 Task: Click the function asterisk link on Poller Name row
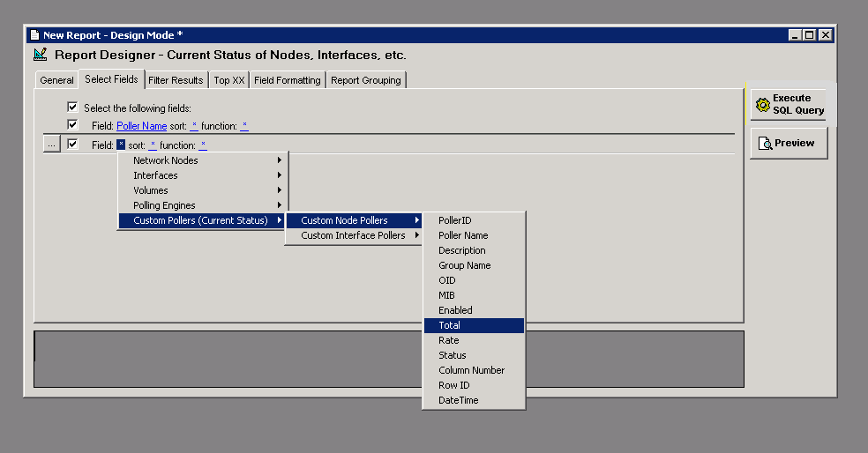click(244, 126)
